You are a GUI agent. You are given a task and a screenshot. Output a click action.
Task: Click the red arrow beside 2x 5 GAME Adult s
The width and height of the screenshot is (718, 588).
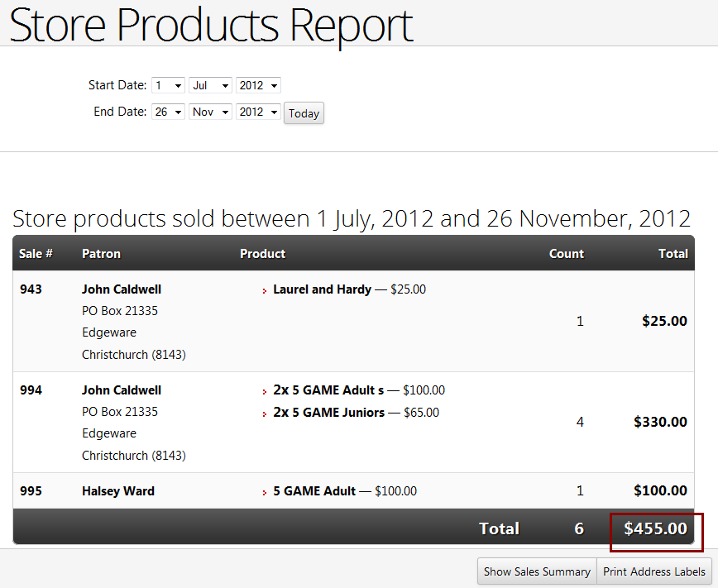pyautogui.click(x=264, y=391)
